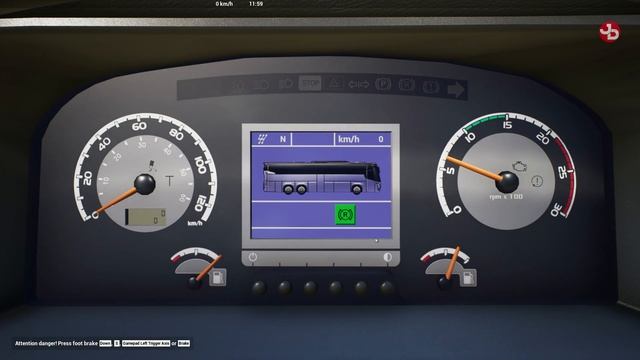Click the km/h label on center display
This screenshot has width=640, height=360.
tap(349, 139)
